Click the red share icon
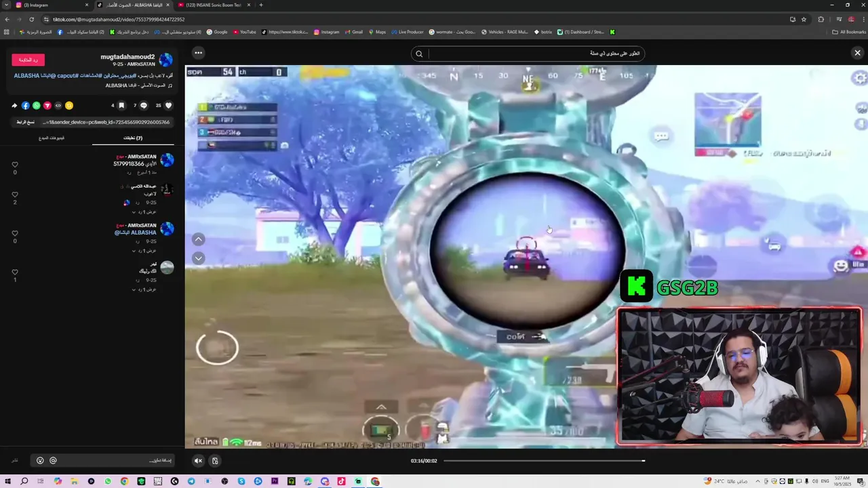This screenshot has height=488, width=868. (x=47, y=106)
